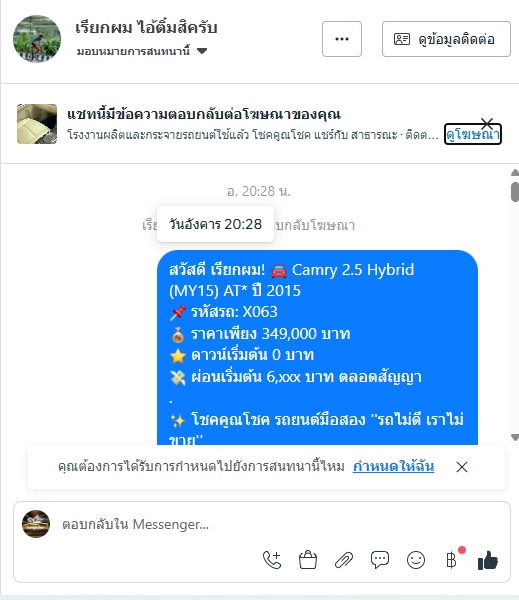Image resolution: width=519 pixels, height=600 pixels.
Task: Dismiss the assignment prompt banner
Action: pos(462,467)
